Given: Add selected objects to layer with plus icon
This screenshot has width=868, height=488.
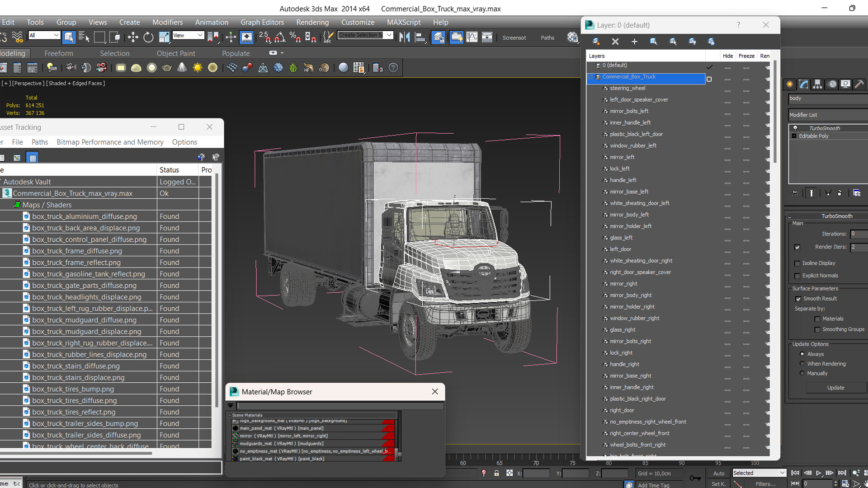Looking at the screenshot, I should tap(634, 42).
